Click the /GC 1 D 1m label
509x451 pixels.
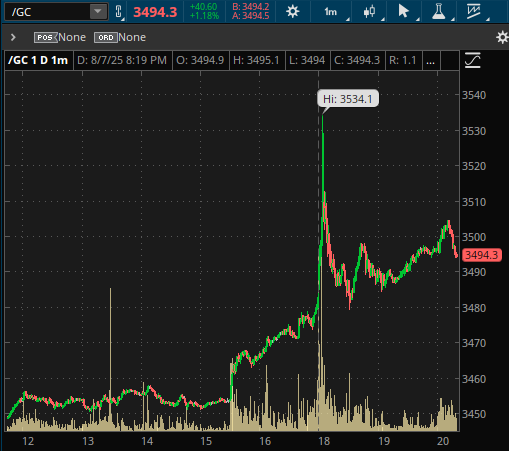38,60
